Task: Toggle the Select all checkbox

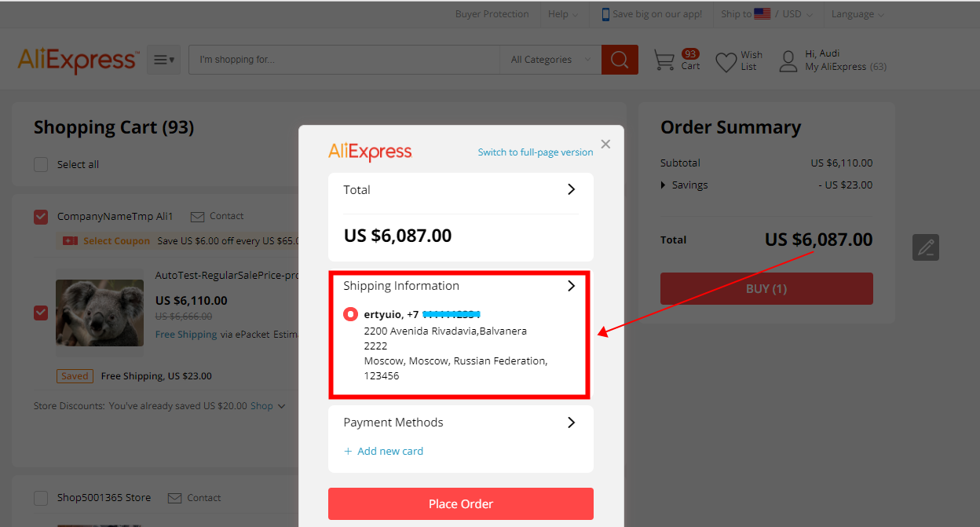Action: tap(41, 165)
